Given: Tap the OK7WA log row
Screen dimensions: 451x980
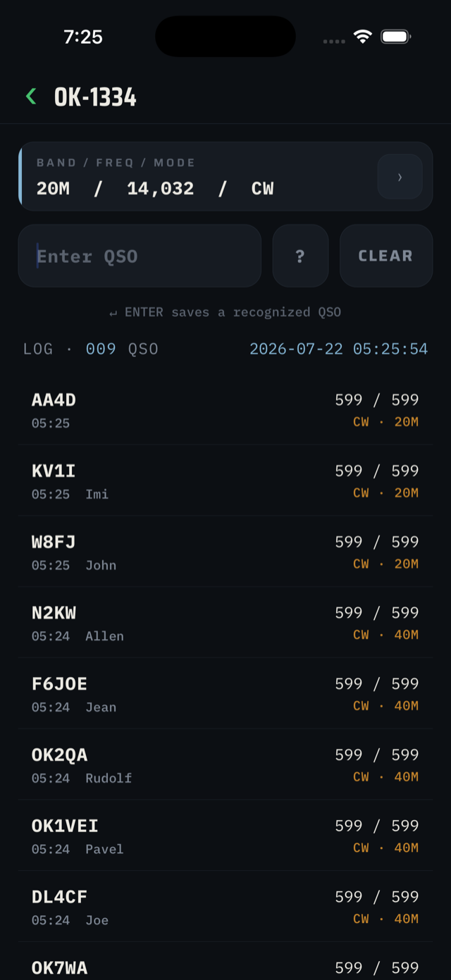Looking at the screenshot, I should [225, 962].
